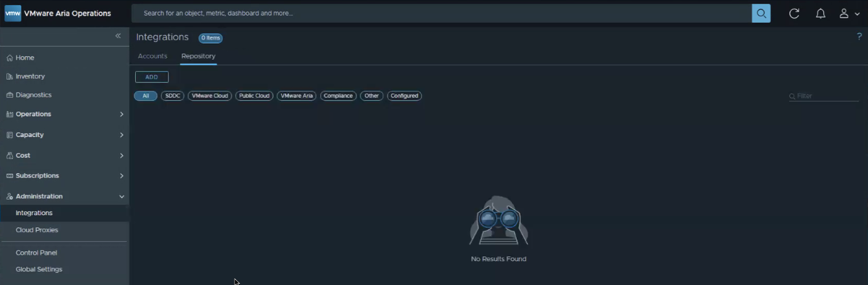Click the ADD button

pyautogui.click(x=152, y=77)
